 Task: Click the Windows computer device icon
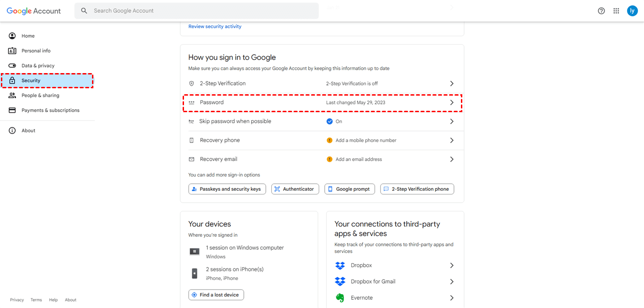(x=195, y=251)
